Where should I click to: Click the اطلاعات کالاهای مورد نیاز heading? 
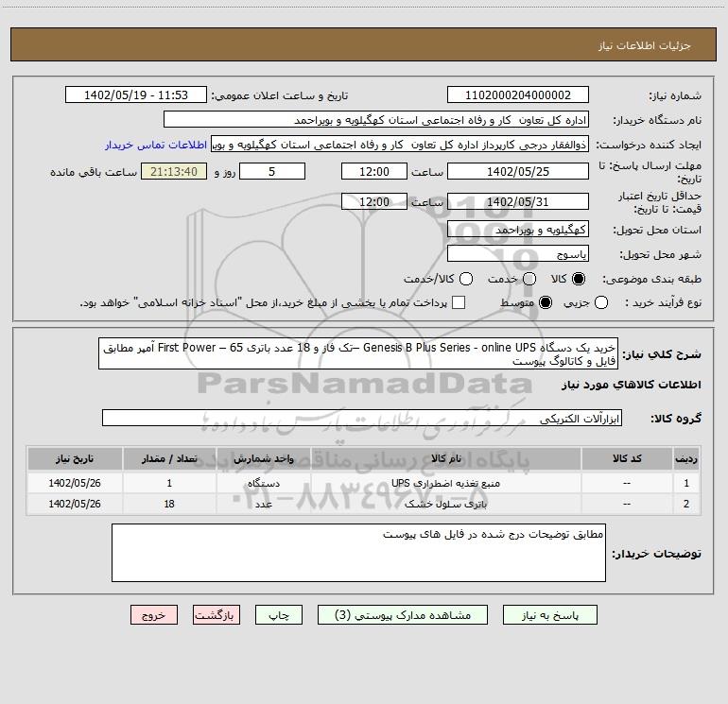(x=632, y=385)
